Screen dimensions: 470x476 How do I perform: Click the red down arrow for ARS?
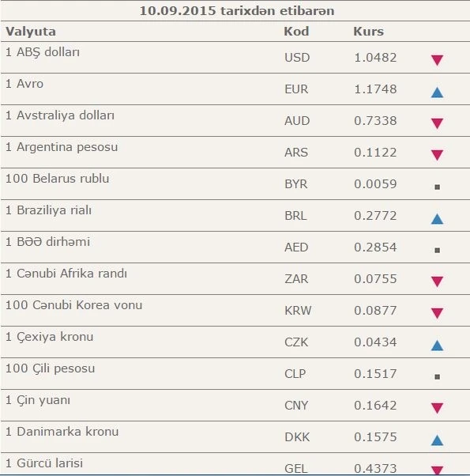pos(437,155)
